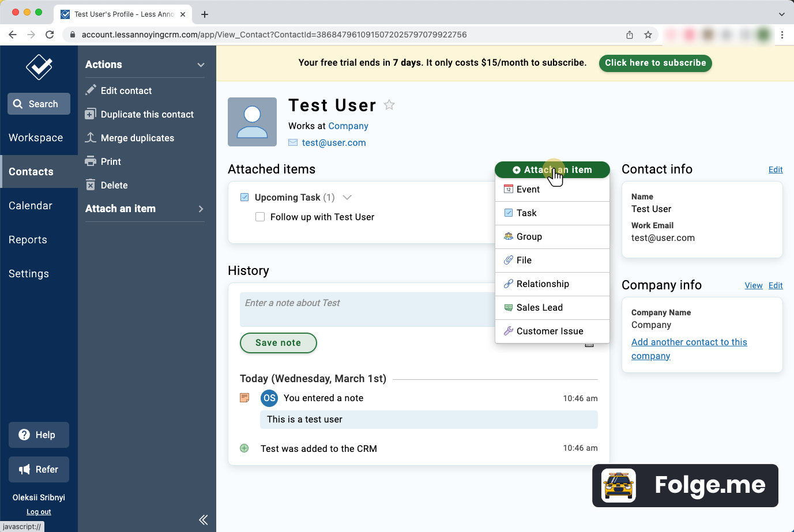
Task: Click the Print printer icon
Action: [91, 161]
